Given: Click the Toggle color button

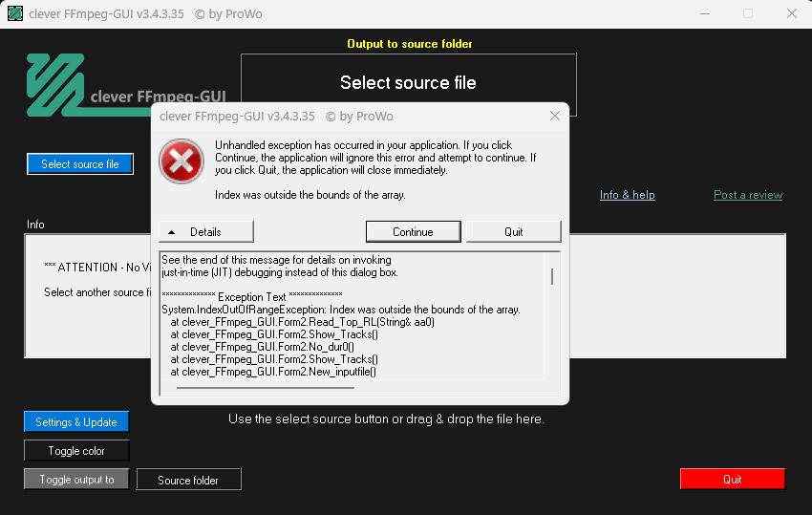Looking at the screenshot, I should pyautogui.click(x=76, y=451).
